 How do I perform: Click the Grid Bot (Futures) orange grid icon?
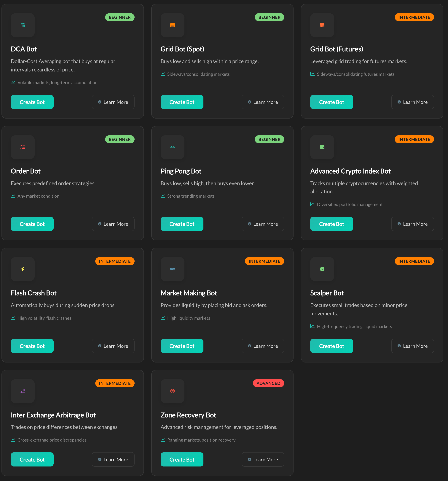point(322,25)
